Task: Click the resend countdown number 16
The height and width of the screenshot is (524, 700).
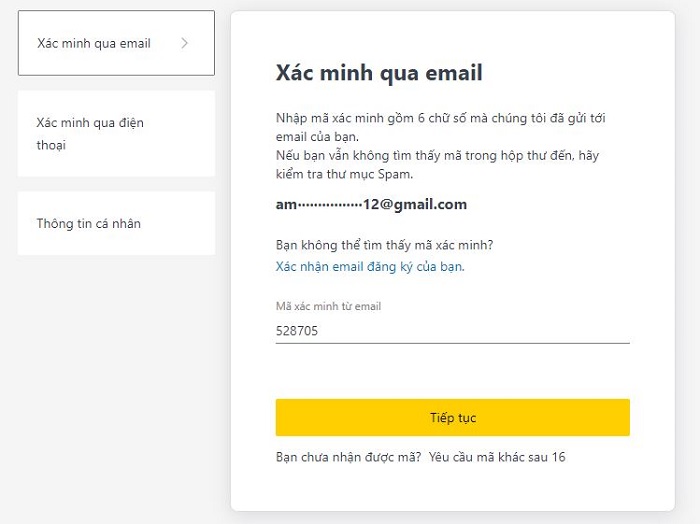Action: pyautogui.click(x=558, y=457)
